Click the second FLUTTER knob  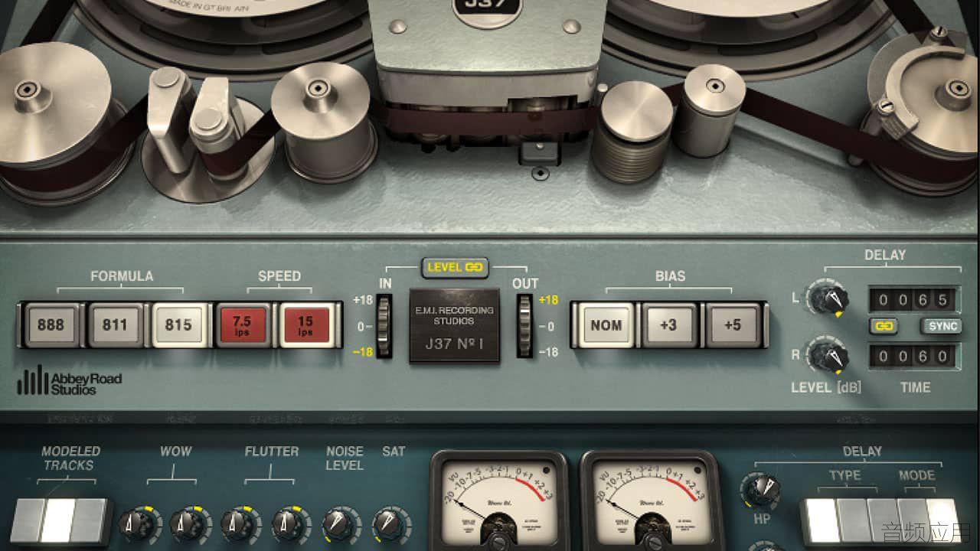coord(292,525)
